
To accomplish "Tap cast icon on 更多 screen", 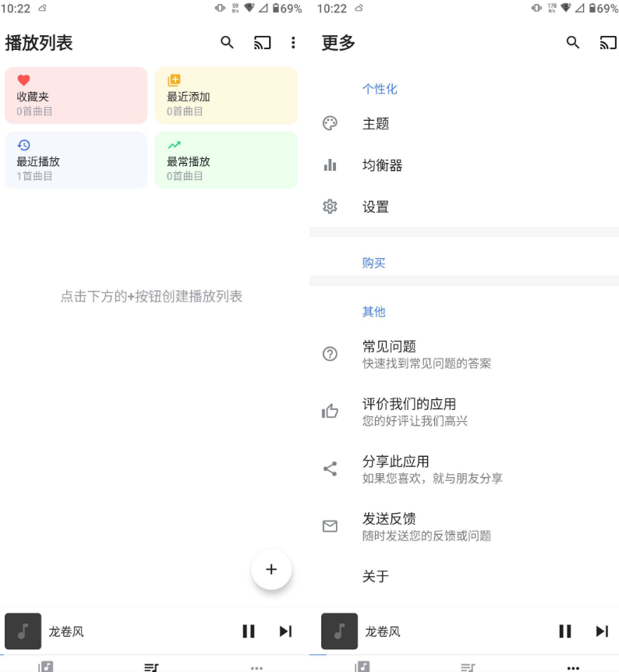I will (608, 43).
